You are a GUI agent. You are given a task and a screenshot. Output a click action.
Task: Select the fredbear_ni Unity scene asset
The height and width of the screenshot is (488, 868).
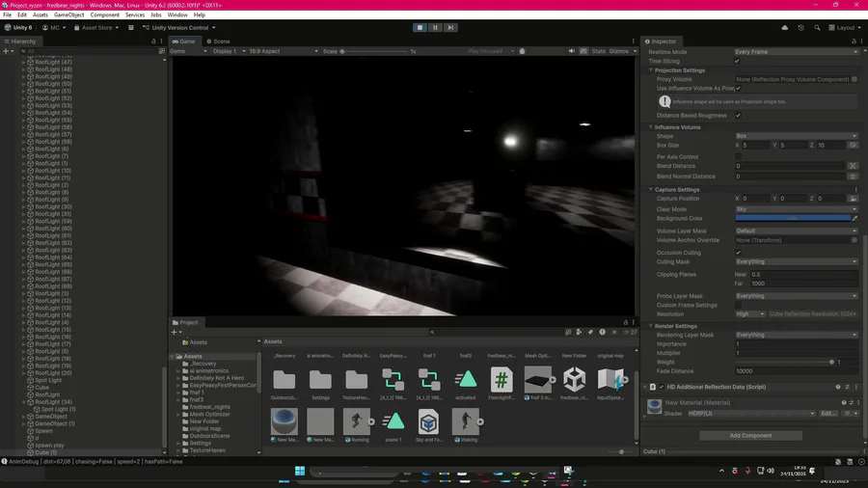point(575,379)
